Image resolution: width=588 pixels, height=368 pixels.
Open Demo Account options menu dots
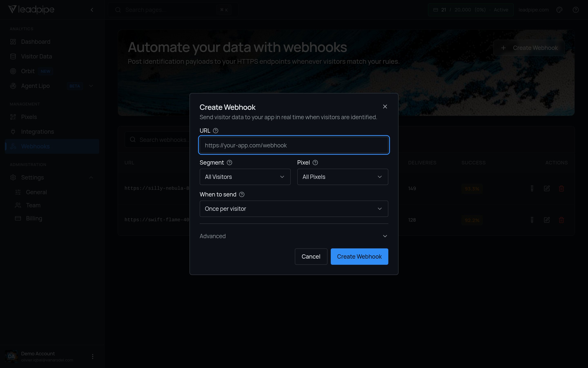coord(92,357)
